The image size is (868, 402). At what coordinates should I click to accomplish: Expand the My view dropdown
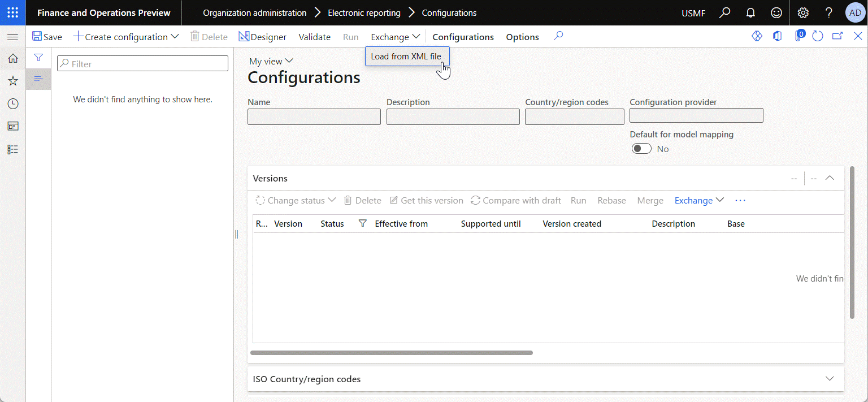coord(271,60)
